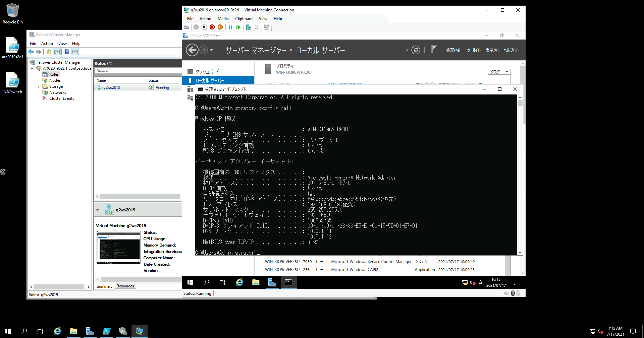Screen dimensions: 644x338
Task: Click the Refresh icon in Server Manager header
Action: [x=416, y=50]
